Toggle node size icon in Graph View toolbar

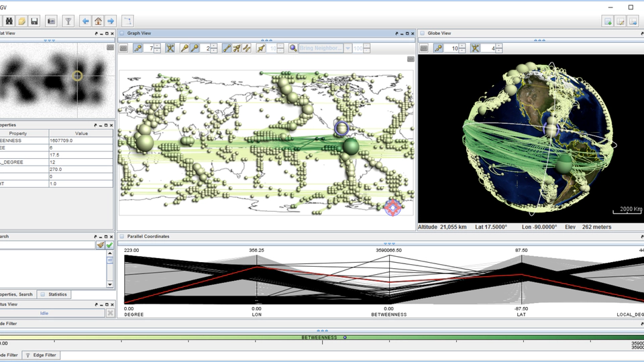coord(138,48)
